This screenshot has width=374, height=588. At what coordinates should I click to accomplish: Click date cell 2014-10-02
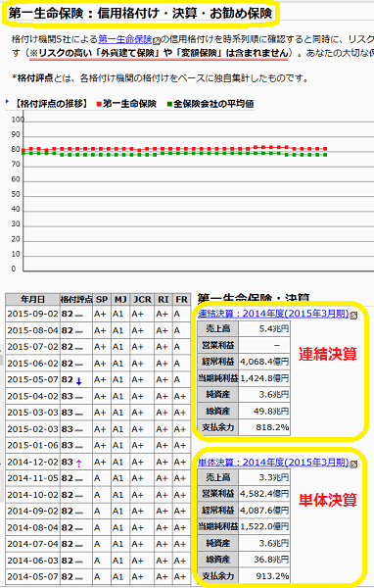[x=32, y=495]
